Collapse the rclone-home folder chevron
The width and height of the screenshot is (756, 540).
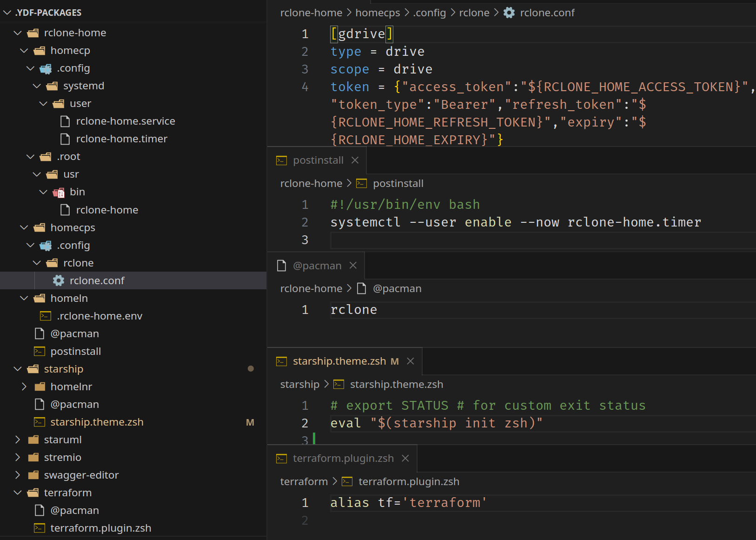18,33
